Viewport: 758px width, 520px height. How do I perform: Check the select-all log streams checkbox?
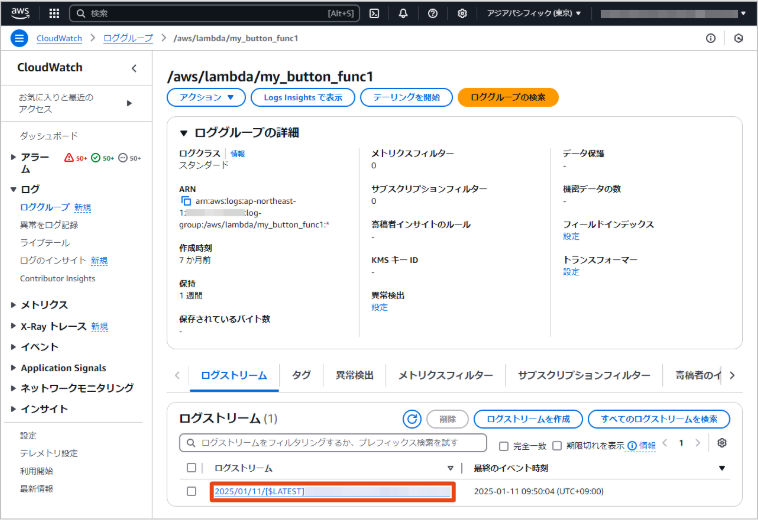[191, 467]
